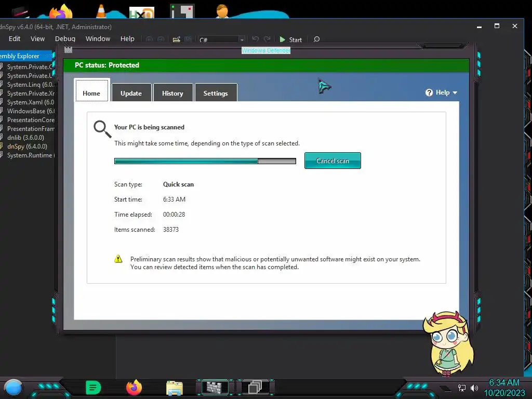Open green chat app on taskbar
Viewport: 532px width, 399px height.
click(x=94, y=388)
